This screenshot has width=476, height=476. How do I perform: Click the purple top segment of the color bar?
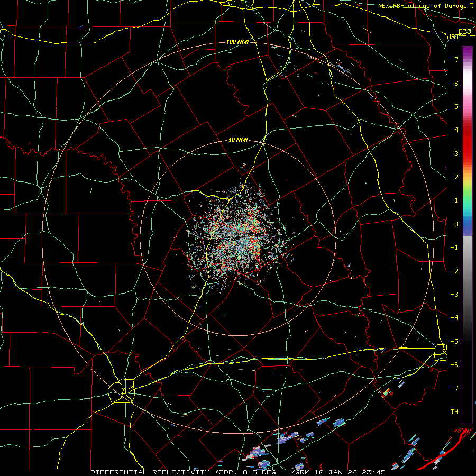pos(467,52)
